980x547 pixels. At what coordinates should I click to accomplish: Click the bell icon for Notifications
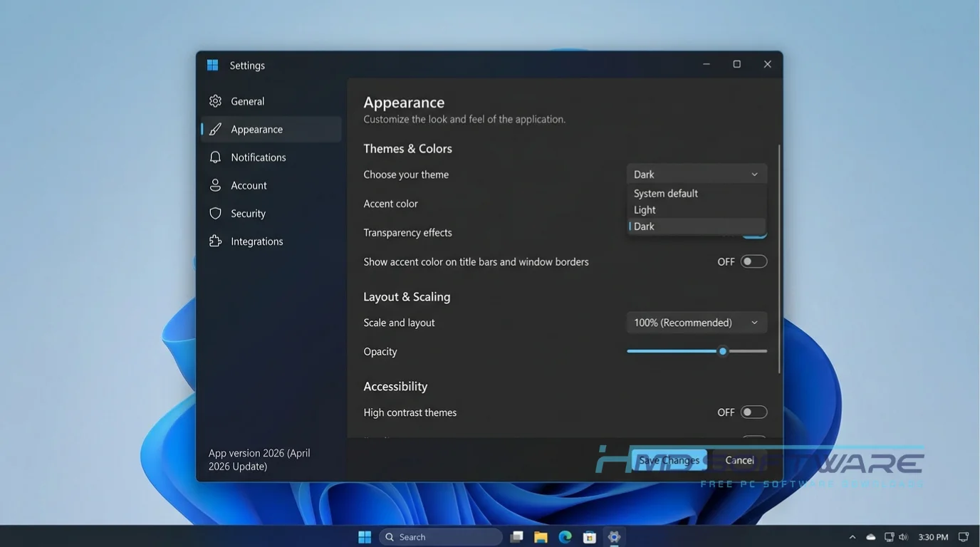click(x=215, y=157)
